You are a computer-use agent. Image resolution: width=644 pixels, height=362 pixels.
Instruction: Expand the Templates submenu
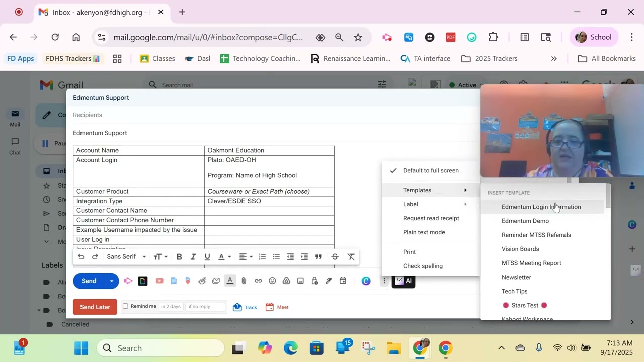(431, 190)
